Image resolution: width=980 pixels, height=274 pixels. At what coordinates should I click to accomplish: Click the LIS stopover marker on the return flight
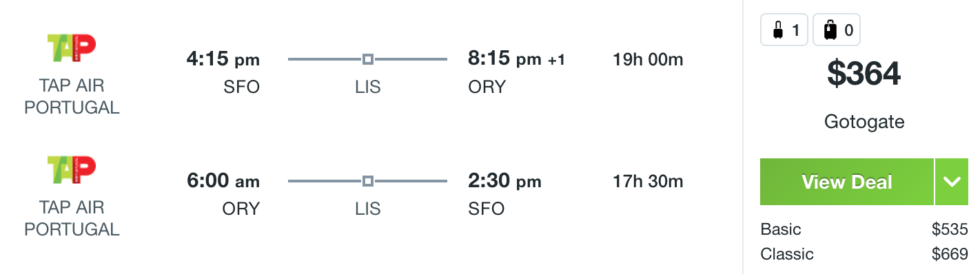tap(368, 181)
